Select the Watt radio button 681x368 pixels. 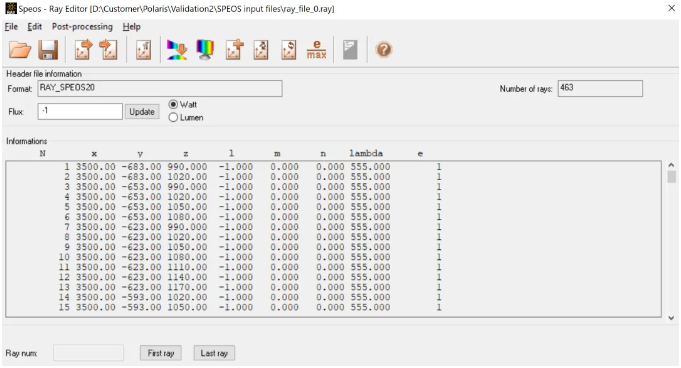click(x=173, y=105)
